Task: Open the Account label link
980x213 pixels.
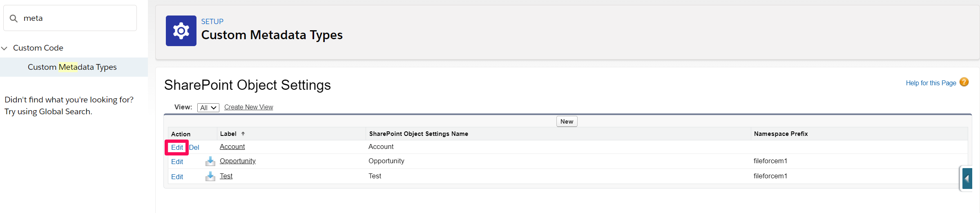Action: point(232,146)
